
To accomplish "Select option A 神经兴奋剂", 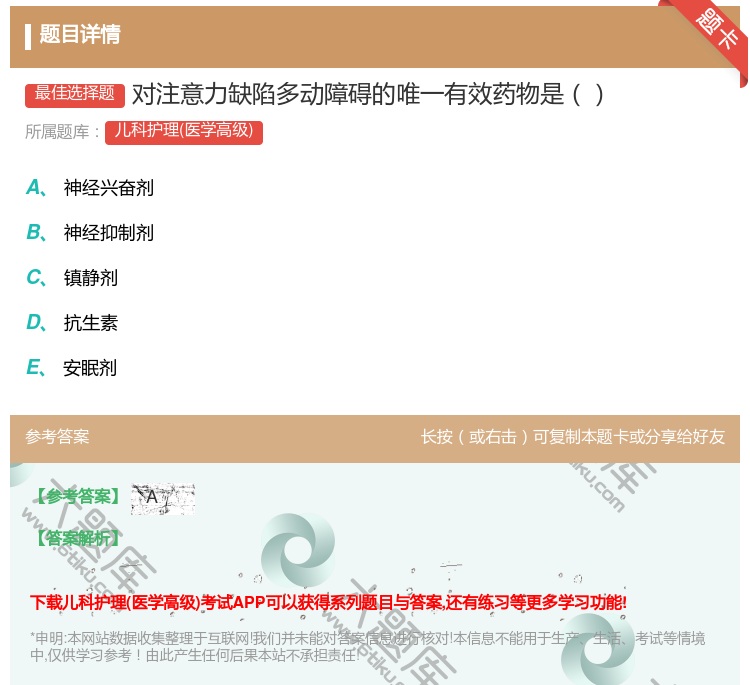I will click(x=90, y=188).
